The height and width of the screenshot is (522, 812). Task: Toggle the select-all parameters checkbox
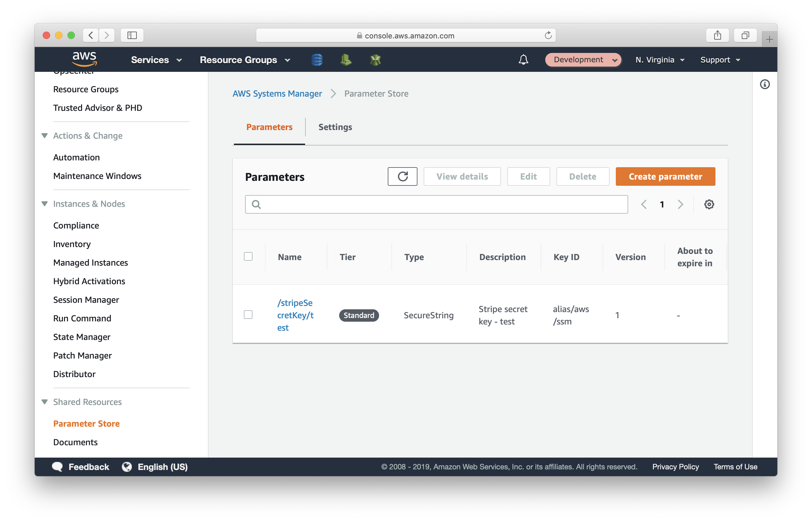pyautogui.click(x=248, y=256)
